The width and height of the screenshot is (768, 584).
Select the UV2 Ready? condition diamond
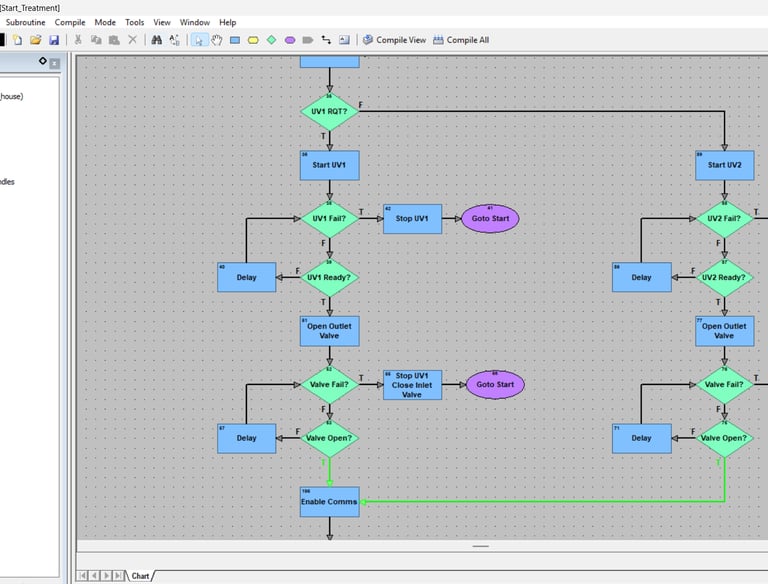click(724, 277)
